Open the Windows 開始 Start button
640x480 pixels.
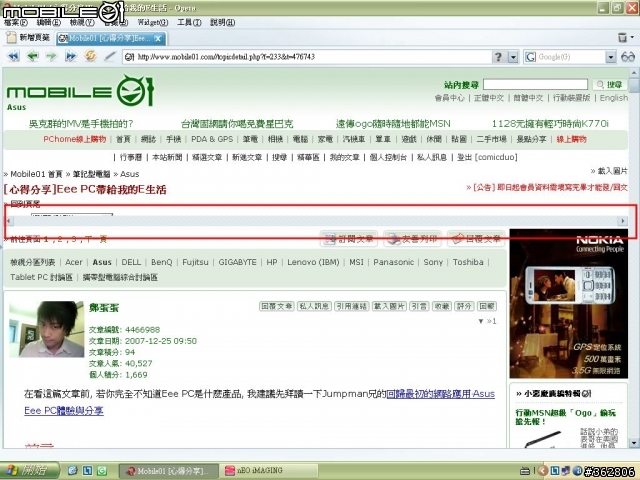(x=29, y=471)
